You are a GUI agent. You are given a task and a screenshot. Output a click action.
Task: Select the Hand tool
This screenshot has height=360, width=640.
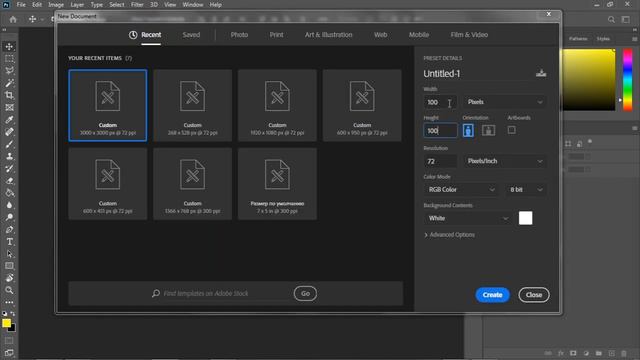tap(9, 278)
